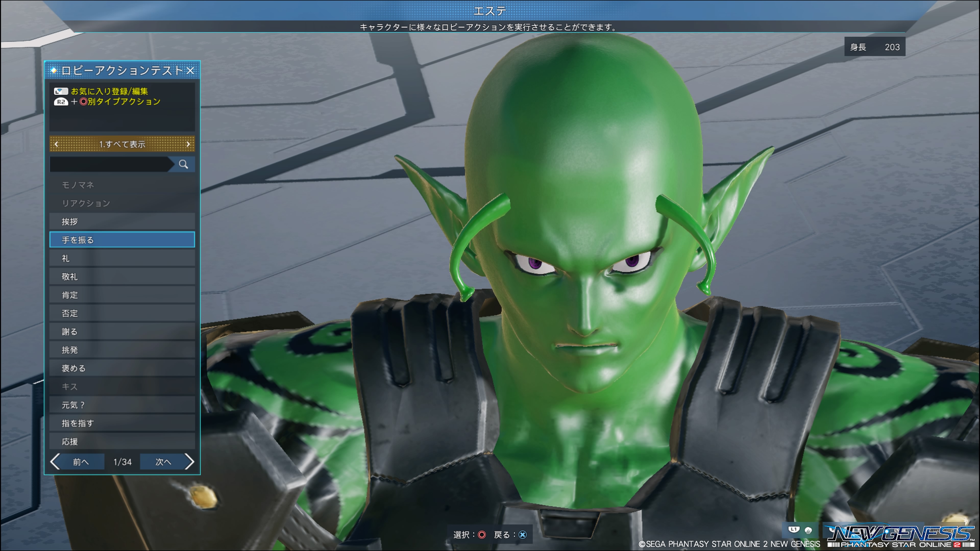This screenshot has width=980, height=551.
Task: Click the 選択 circle button prompt
Action: point(470,535)
